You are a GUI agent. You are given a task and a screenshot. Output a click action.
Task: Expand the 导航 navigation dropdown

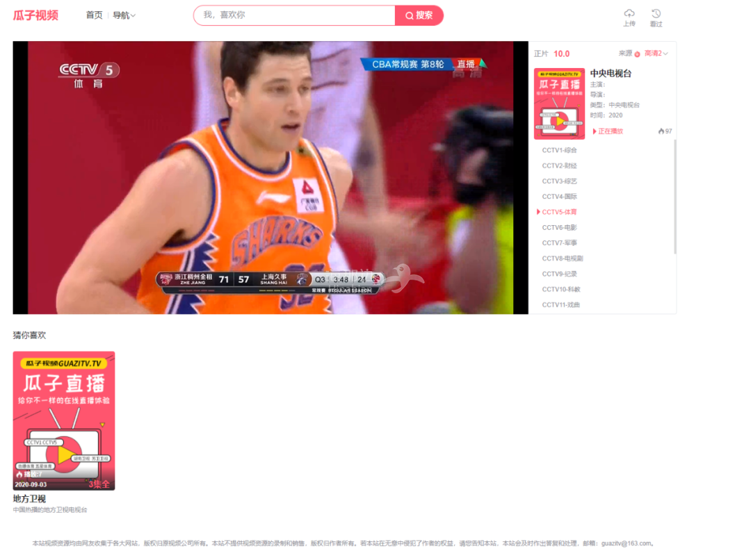124,15
